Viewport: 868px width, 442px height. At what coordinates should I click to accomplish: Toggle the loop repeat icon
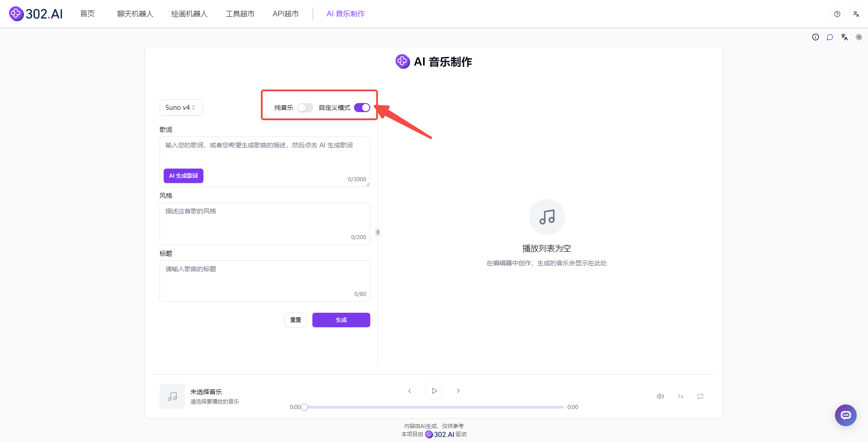[x=700, y=396]
